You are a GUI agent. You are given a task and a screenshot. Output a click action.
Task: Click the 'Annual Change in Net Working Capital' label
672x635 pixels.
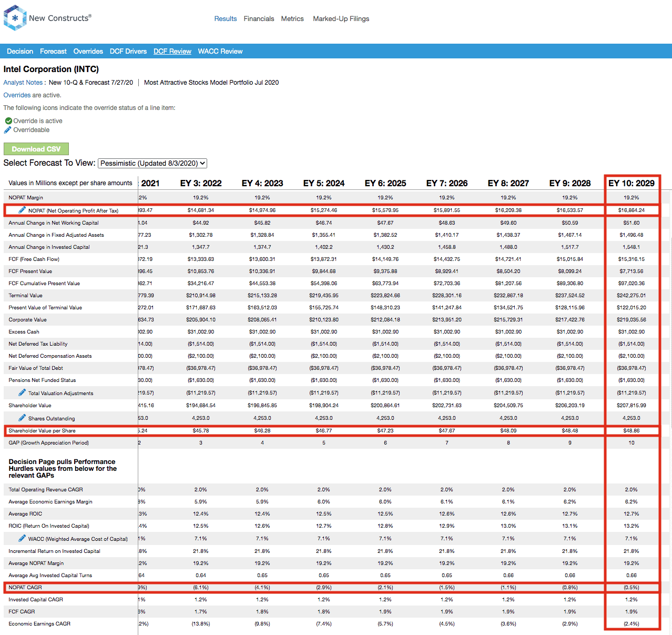54,223
